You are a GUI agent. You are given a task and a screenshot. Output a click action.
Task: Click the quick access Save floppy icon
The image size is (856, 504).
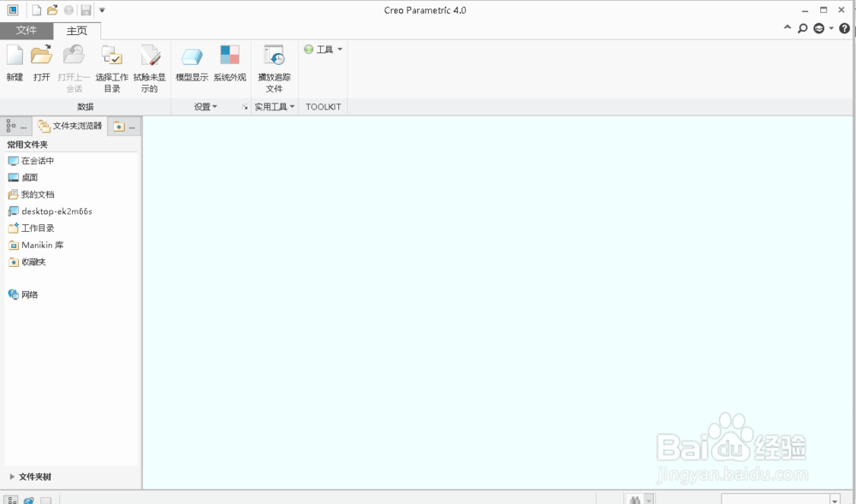click(86, 9)
